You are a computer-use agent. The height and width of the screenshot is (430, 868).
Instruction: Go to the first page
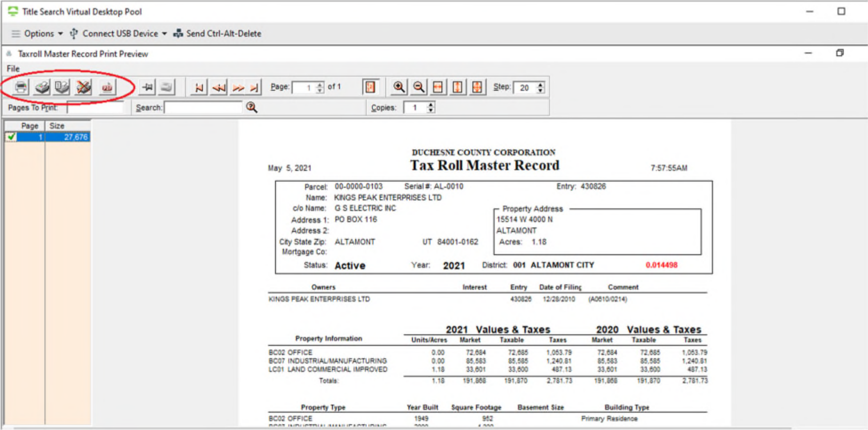199,87
